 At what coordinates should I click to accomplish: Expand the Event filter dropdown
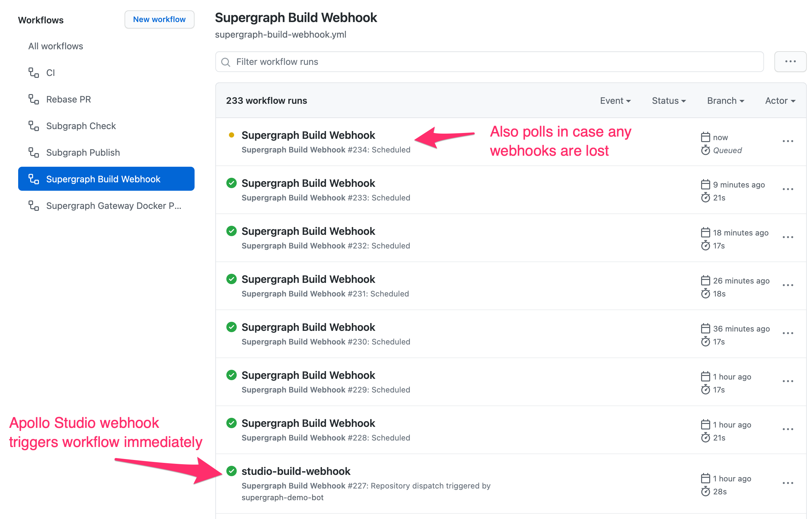click(x=615, y=100)
